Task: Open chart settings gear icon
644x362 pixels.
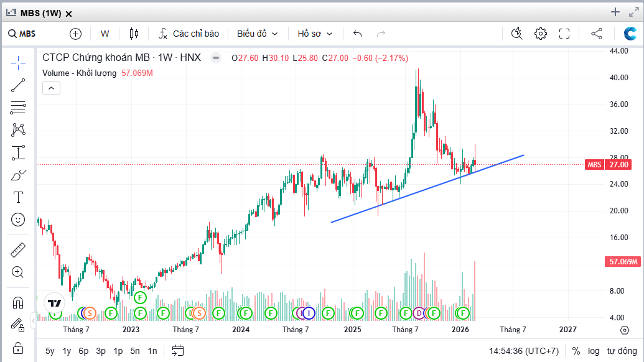Action: (x=541, y=34)
